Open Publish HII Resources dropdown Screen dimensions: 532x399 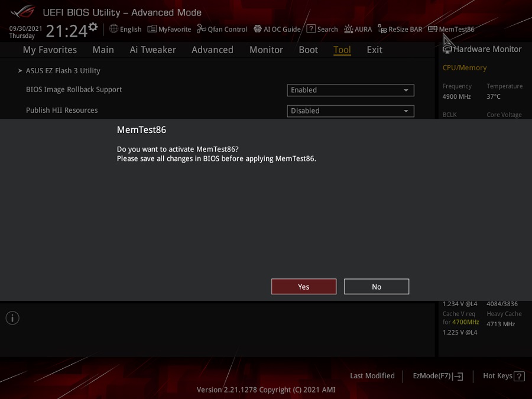pyautogui.click(x=351, y=111)
